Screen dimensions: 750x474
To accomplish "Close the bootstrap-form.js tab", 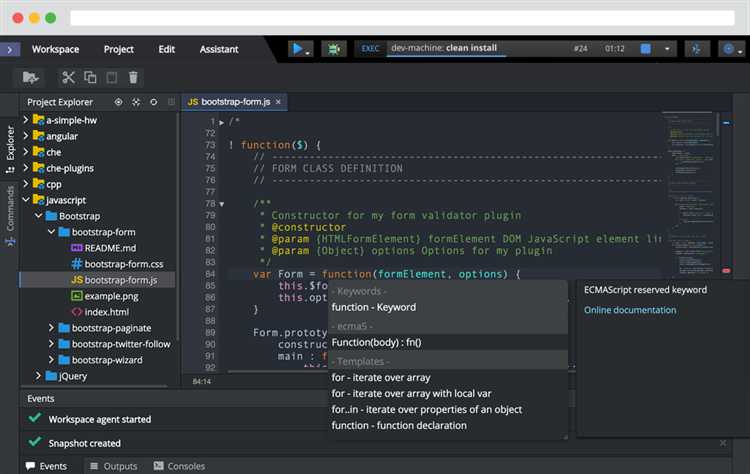I will 278,102.
